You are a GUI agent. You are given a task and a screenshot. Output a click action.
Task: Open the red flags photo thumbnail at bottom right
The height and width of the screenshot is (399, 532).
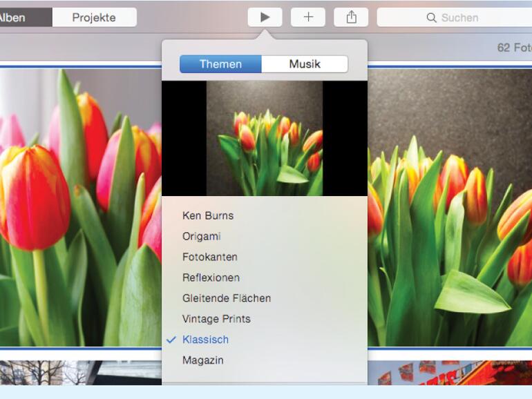(450, 373)
